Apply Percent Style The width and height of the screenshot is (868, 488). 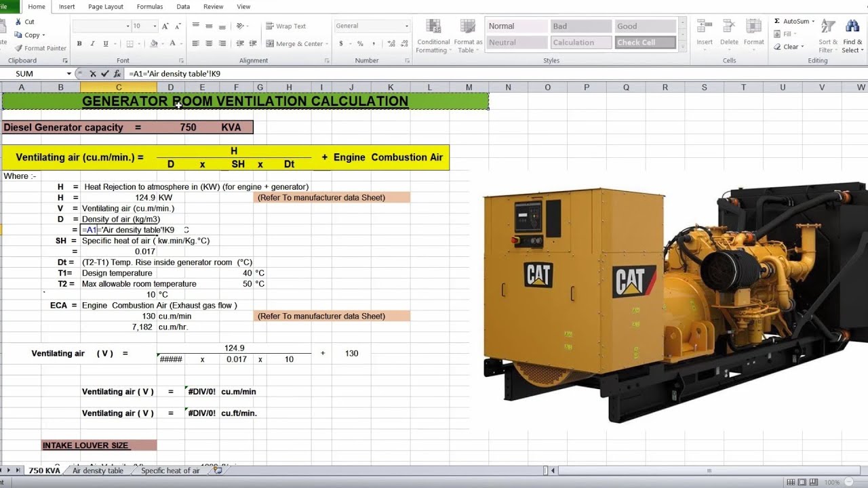coord(360,43)
